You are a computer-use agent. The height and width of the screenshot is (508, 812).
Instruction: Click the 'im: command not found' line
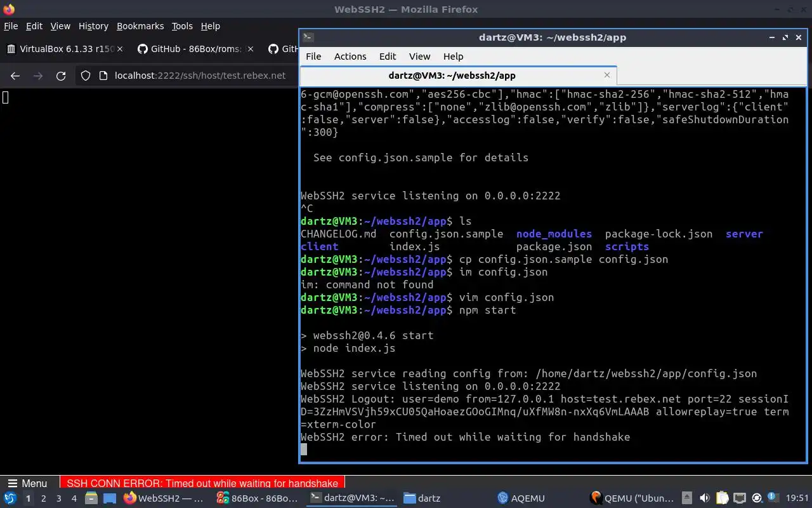367,284
